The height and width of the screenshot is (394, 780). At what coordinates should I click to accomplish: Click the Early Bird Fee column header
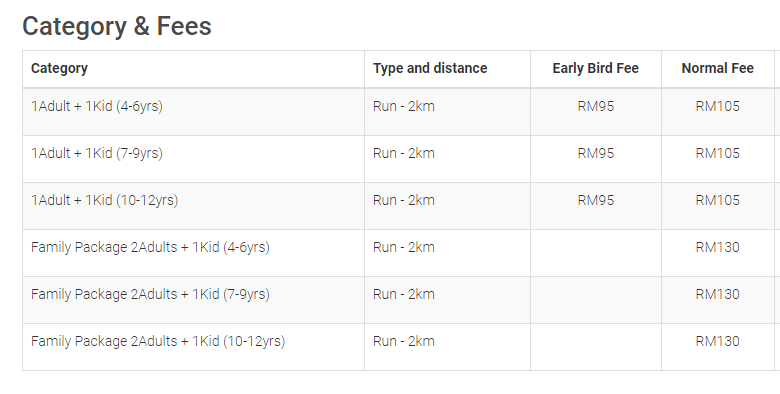pos(595,68)
